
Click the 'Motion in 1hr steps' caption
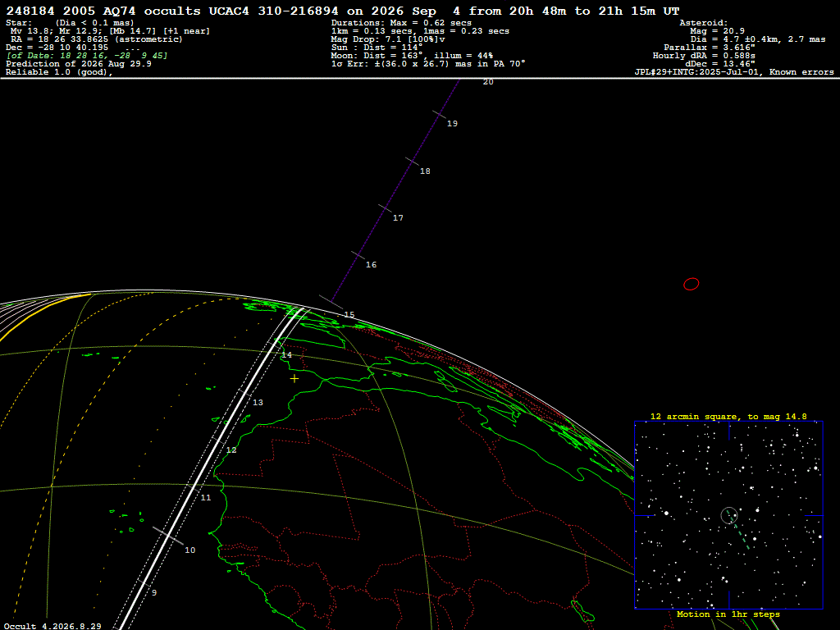[728, 614]
